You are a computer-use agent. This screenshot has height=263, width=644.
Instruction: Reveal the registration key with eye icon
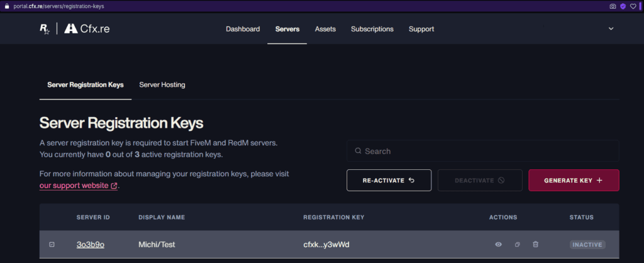tap(498, 245)
